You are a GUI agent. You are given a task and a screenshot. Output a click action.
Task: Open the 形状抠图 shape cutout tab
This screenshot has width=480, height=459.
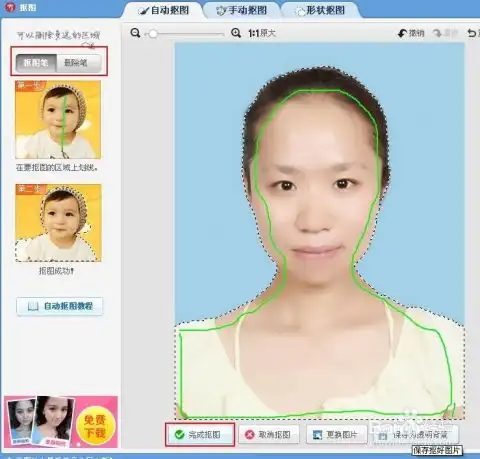(x=321, y=10)
